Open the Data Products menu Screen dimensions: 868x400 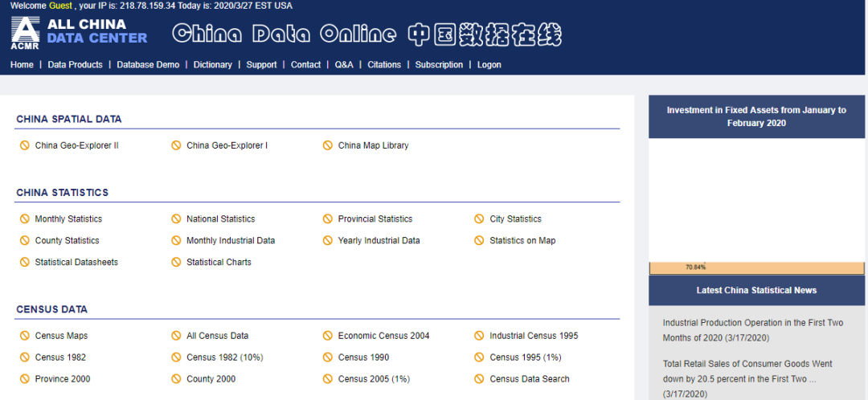pos(76,65)
